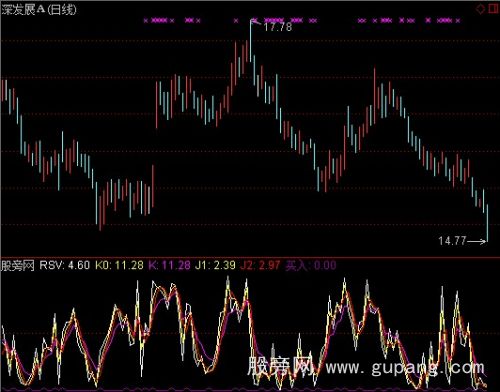The image size is (500, 392).
Task: Click the red diamond icon at chart corner
Action: pyautogui.click(x=480, y=9)
